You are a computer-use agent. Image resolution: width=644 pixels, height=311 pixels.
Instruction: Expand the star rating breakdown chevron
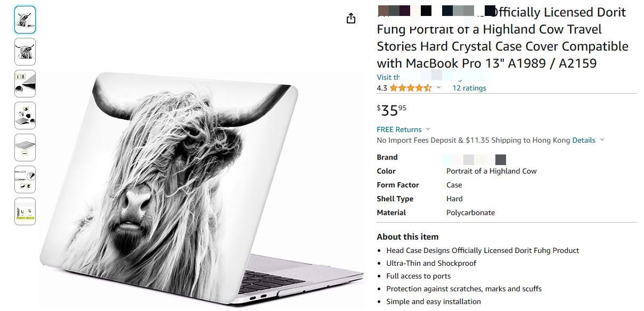click(438, 88)
